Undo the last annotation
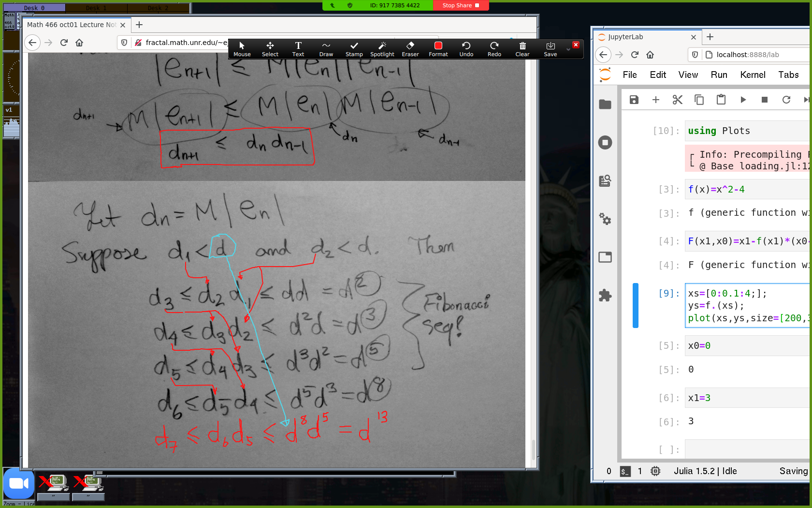 (466, 49)
